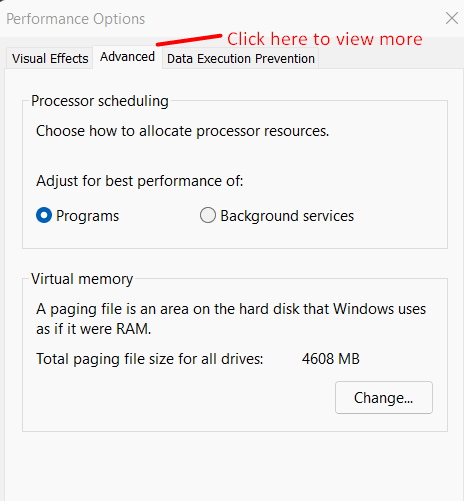The height and width of the screenshot is (501, 464).
Task: Click the Performance Options title bar text
Action: [x=76, y=19]
